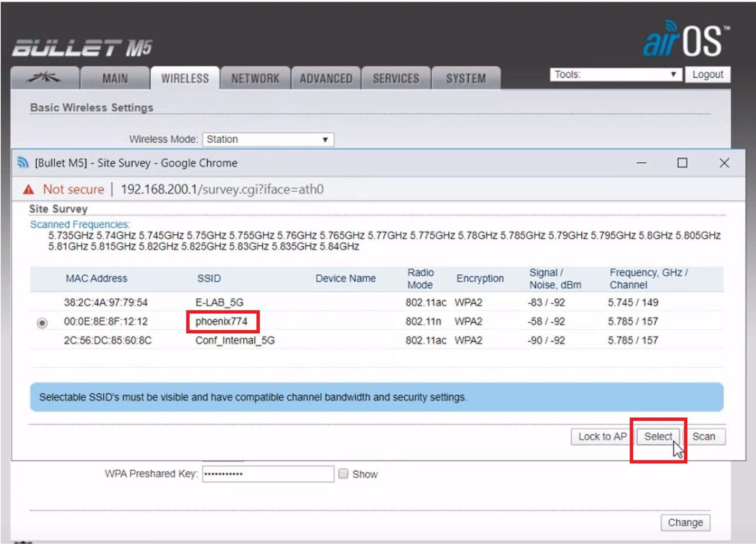Click the E-LAB_5G SSID

(219, 302)
